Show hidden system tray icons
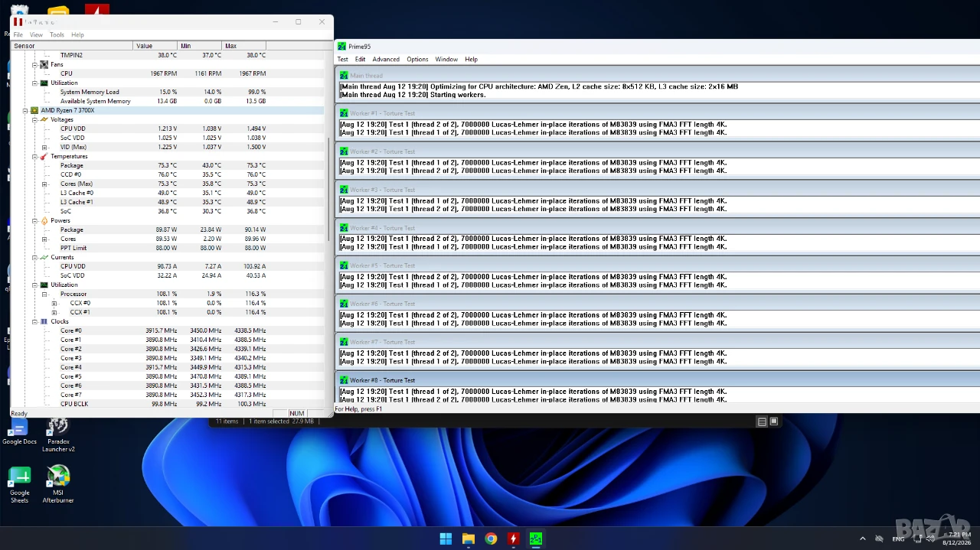980x550 pixels. (863, 539)
